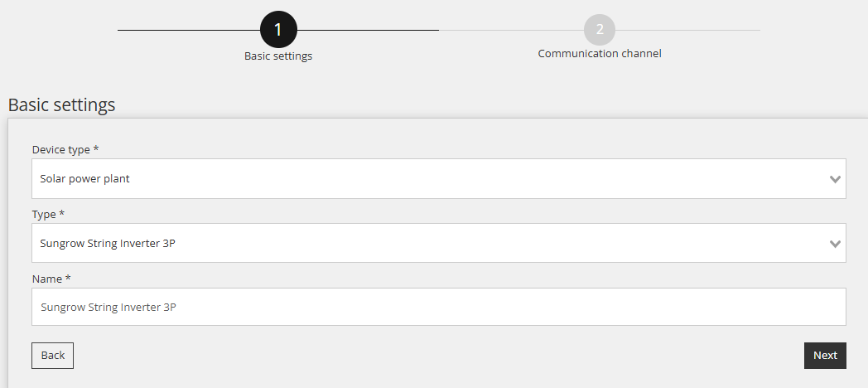Click the grey progress line left of step 2

(x=511, y=30)
